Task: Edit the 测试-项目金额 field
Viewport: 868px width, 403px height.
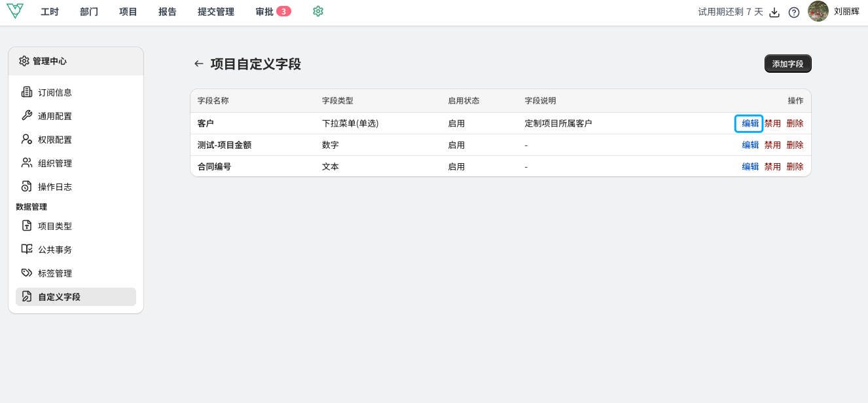Action: [750, 145]
